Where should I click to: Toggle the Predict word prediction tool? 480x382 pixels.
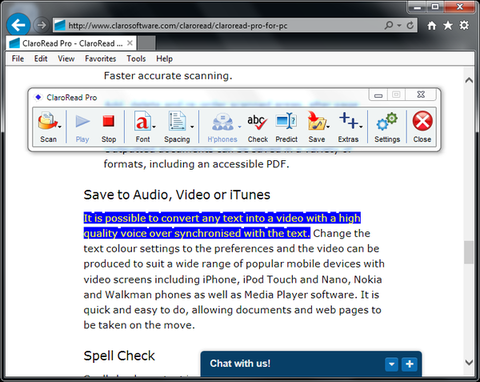(x=286, y=121)
